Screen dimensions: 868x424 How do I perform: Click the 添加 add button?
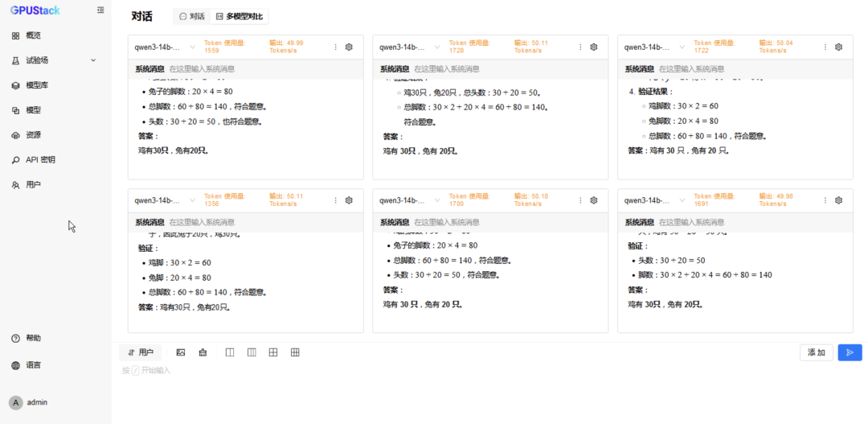[x=817, y=352]
